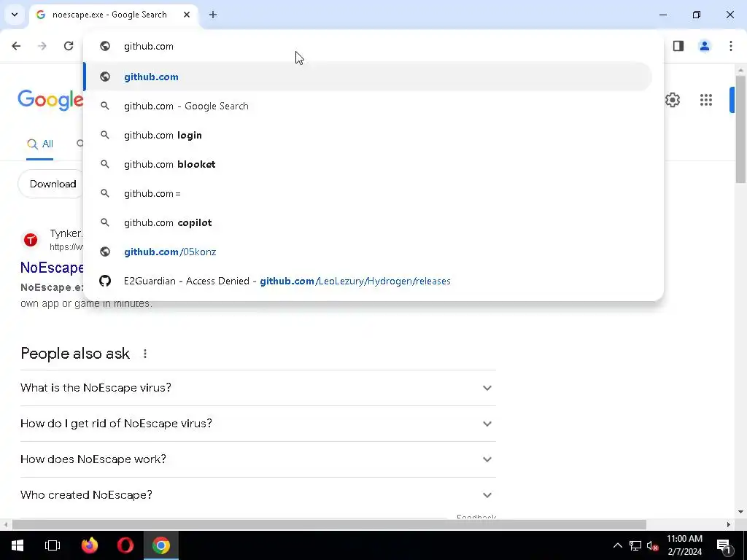Screen dimensions: 747x560
Task: Open Task View from the taskbar
Action: (53, 545)
